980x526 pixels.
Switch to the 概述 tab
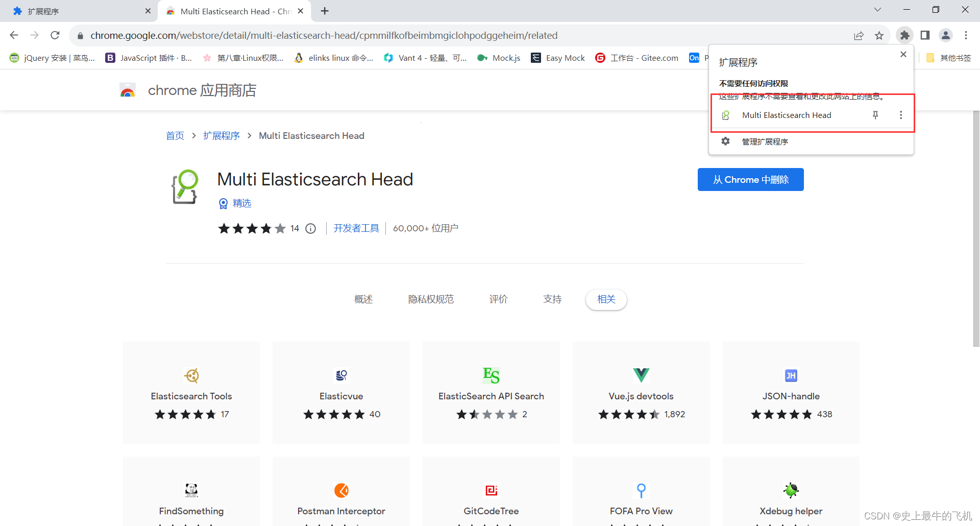click(x=363, y=299)
